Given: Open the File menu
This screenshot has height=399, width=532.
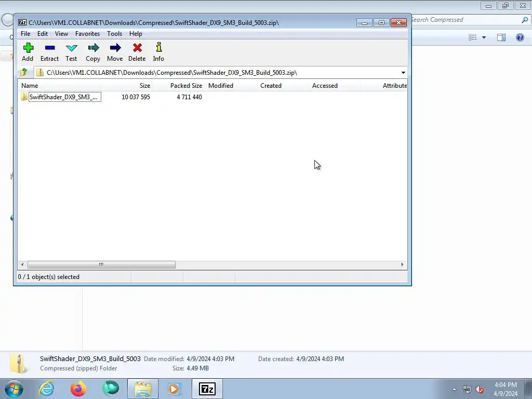Looking at the screenshot, I should click(x=25, y=34).
